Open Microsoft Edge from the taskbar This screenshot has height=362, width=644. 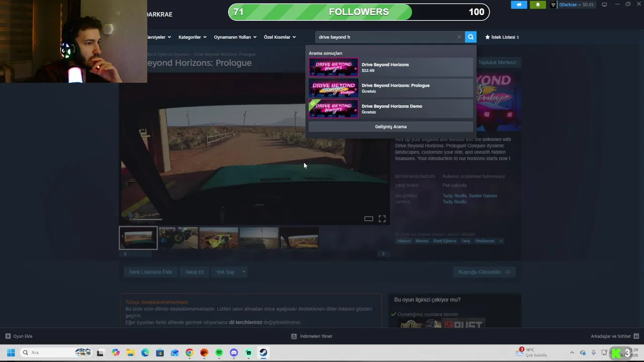click(145, 352)
